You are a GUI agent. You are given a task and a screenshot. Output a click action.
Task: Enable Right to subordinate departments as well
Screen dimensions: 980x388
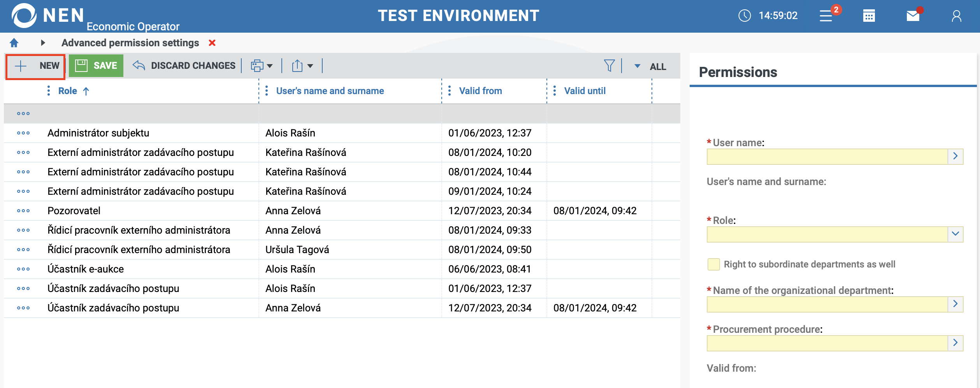(713, 264)
